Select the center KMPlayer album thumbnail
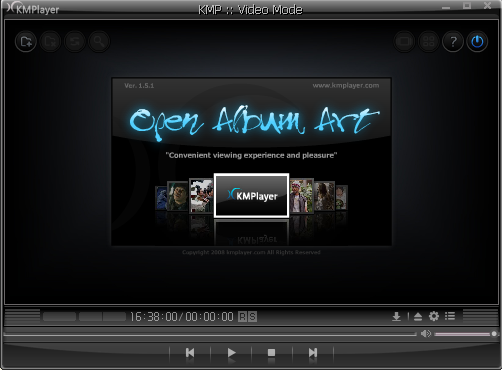Screen dimensions: 502x370 [x=251, y=195]
